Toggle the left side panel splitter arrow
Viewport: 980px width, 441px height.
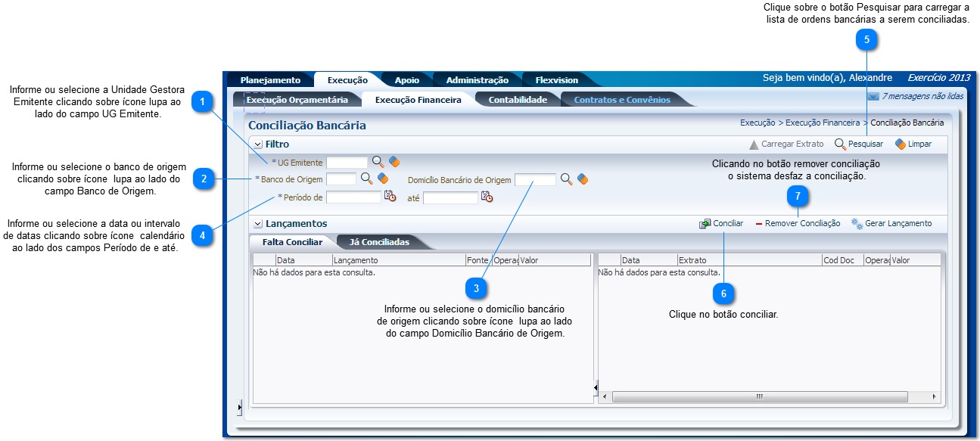coord(239,408)
